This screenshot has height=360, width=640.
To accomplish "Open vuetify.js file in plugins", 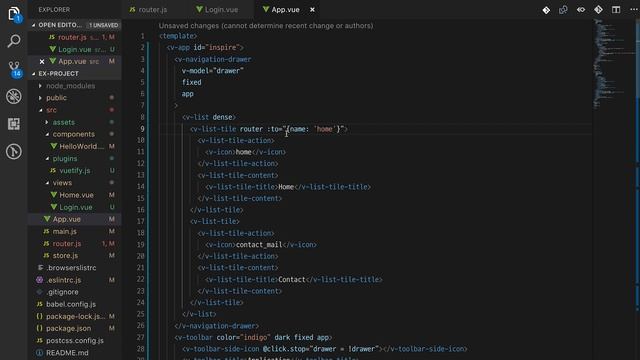I will coord(75,171).
